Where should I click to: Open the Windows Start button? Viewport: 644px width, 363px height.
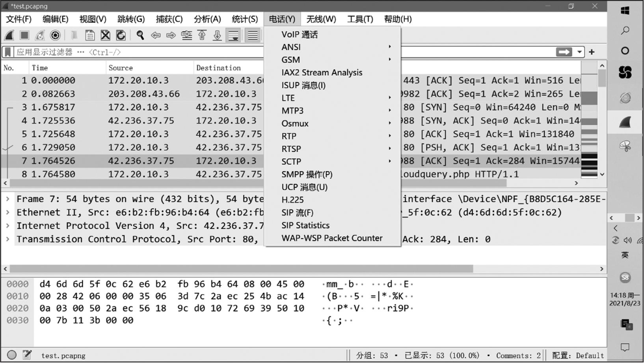click(625, 11)
